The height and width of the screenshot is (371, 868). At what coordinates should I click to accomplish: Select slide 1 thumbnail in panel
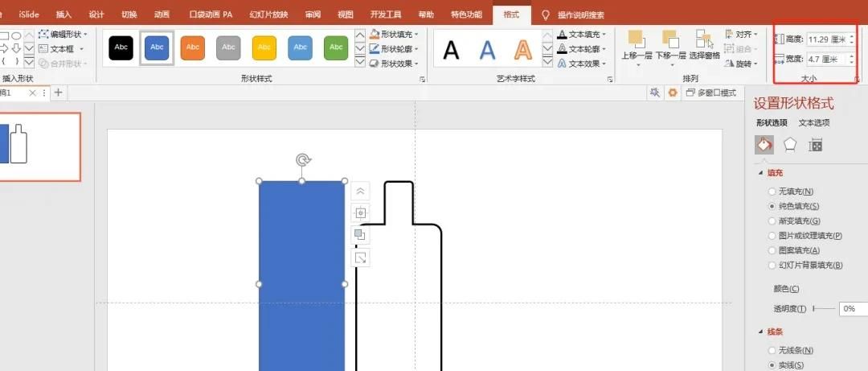tap(39, 147)
